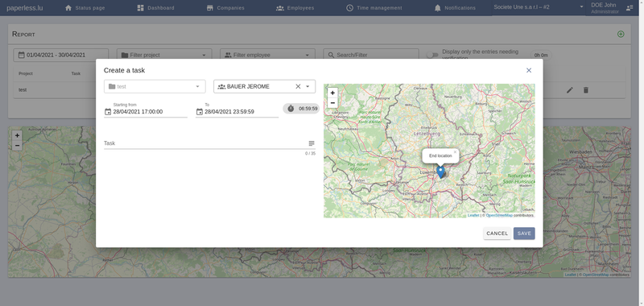Zoom out on the background report map
This screenshot has height=306, width=644.
(x=17, y=146)
